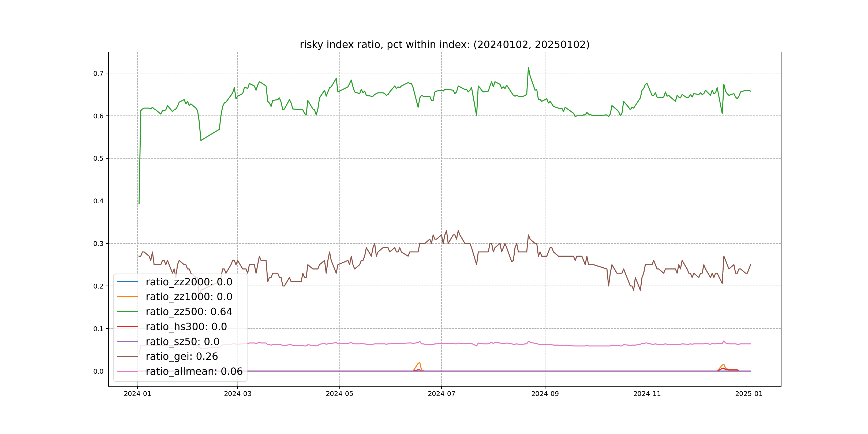Click the chart title text
The width and height of the screenshot is (868, 434).
click(444, 44)
